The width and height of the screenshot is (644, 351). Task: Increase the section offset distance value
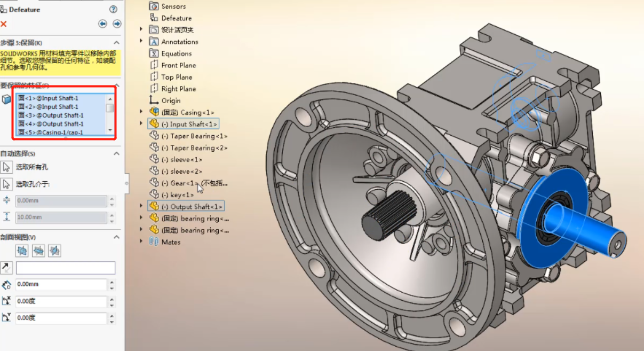(x=112, y=282)
